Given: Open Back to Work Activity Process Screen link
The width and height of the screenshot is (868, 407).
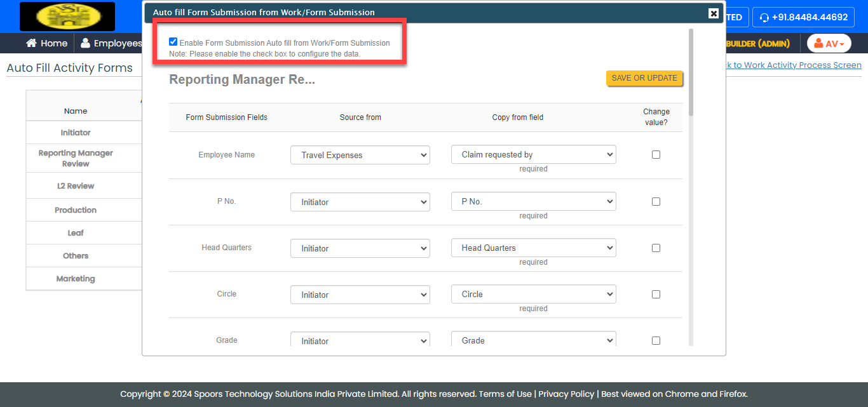Looking at the screenshot, I should click(x=794, y=65).
